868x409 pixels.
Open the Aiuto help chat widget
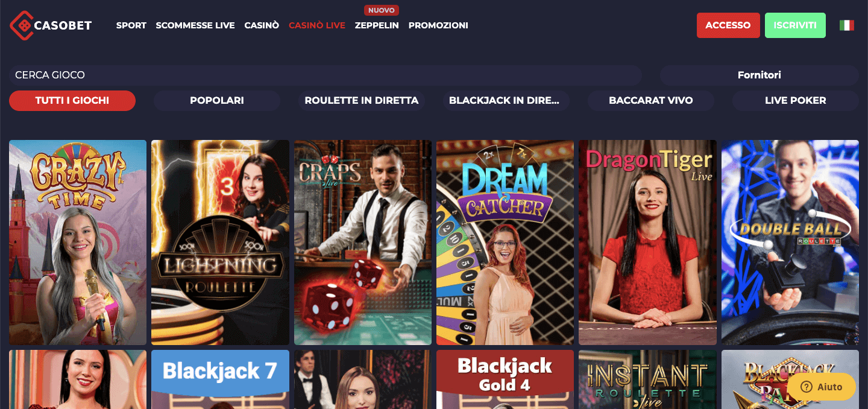coord(822,387)
